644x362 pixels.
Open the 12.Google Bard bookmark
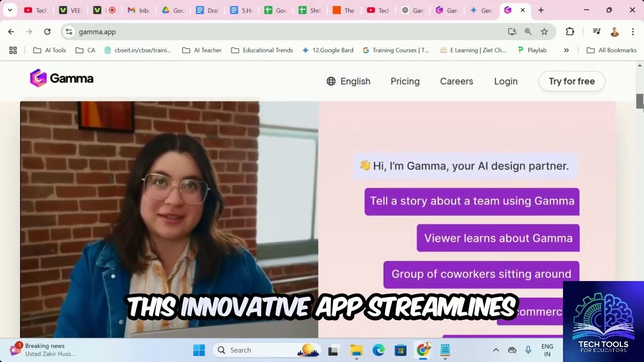tap(328, 50)
